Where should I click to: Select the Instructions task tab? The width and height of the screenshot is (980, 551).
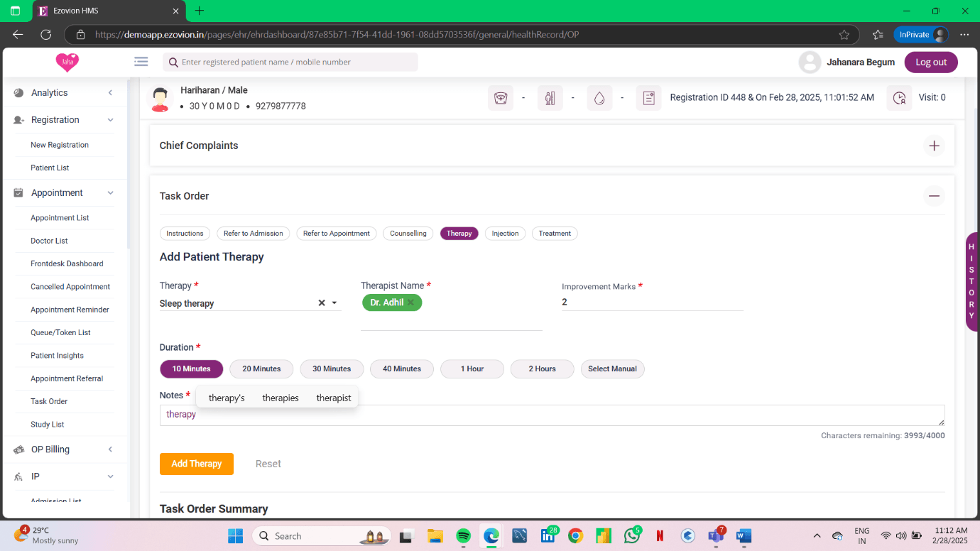click(x=185, y=233)
